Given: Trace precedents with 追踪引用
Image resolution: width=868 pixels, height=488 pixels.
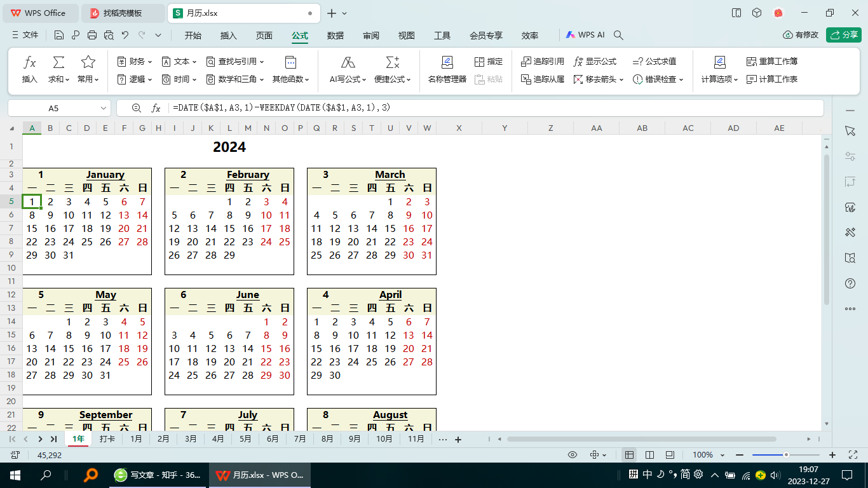Looking at the screenshot, I should [543, 62].
